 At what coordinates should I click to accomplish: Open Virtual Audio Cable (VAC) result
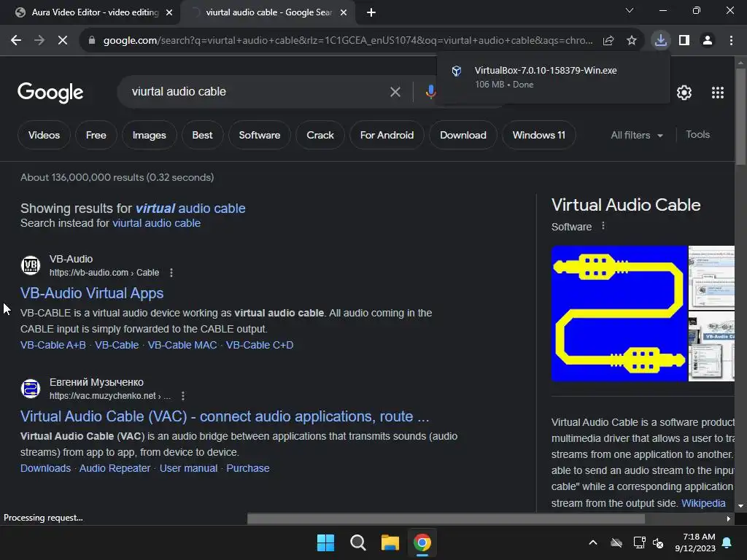pos(225,416)
